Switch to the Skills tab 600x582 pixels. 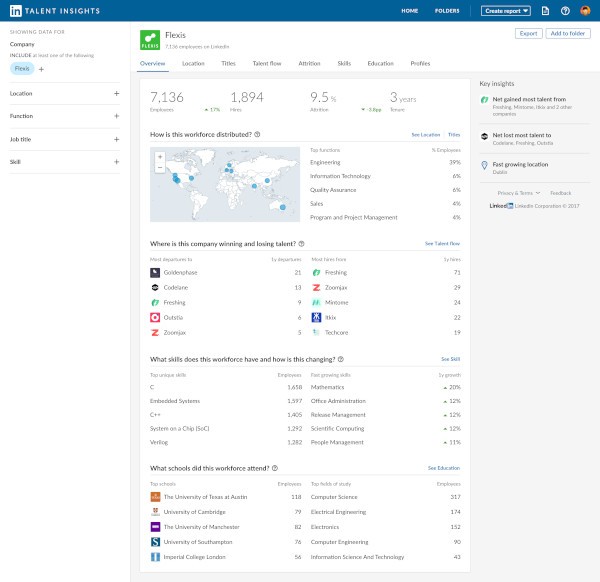[x=344, y=64]
